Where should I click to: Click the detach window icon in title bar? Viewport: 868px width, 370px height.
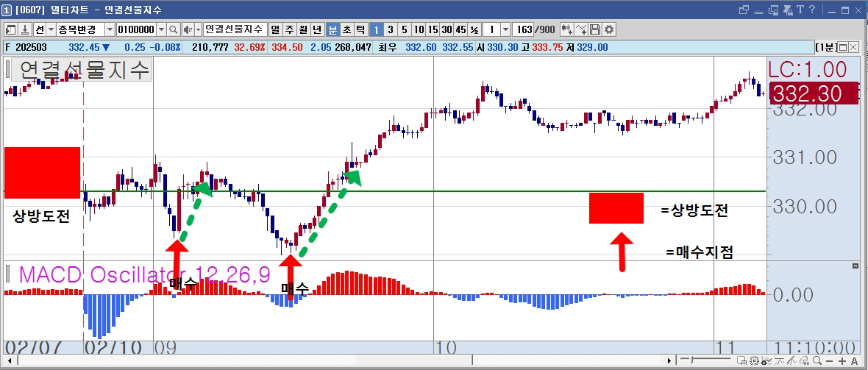tap(744, 10)
